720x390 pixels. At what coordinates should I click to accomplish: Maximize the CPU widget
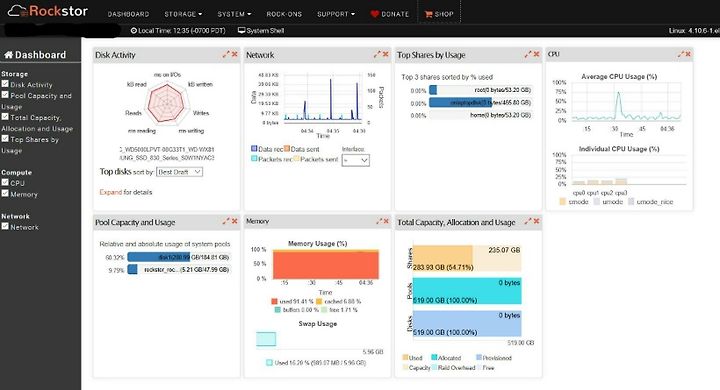click(x=681, y=54)
